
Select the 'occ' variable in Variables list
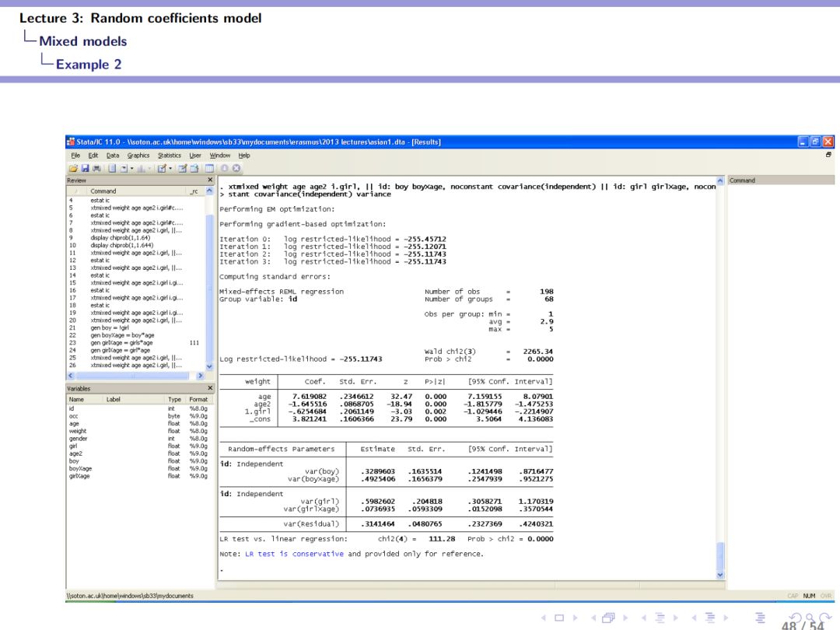[73, 416]
